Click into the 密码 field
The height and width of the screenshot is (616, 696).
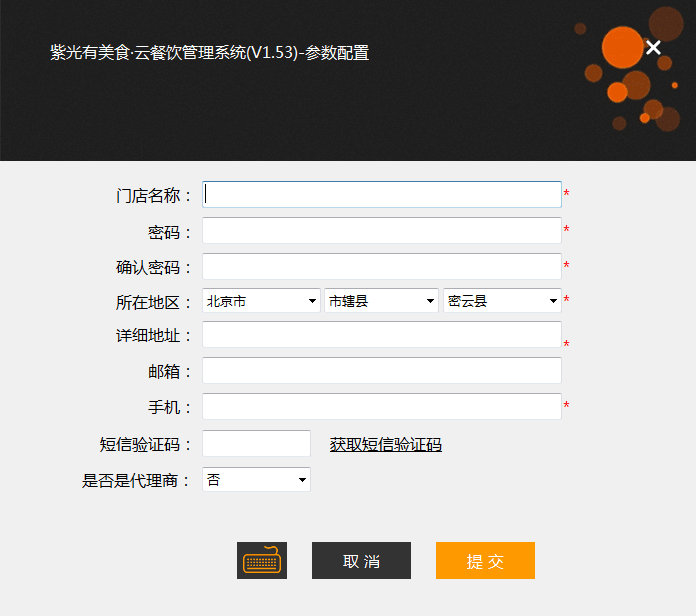tap(381, 231)
